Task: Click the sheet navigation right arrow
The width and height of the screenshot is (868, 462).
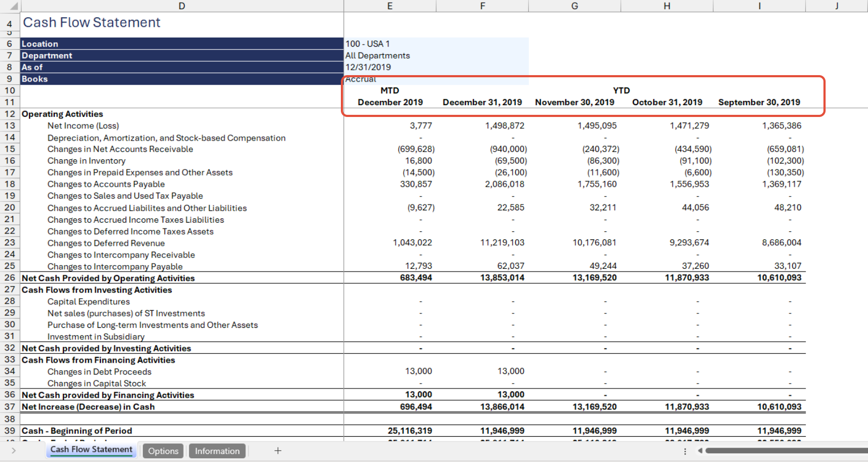Action: [x=13, y=451]
